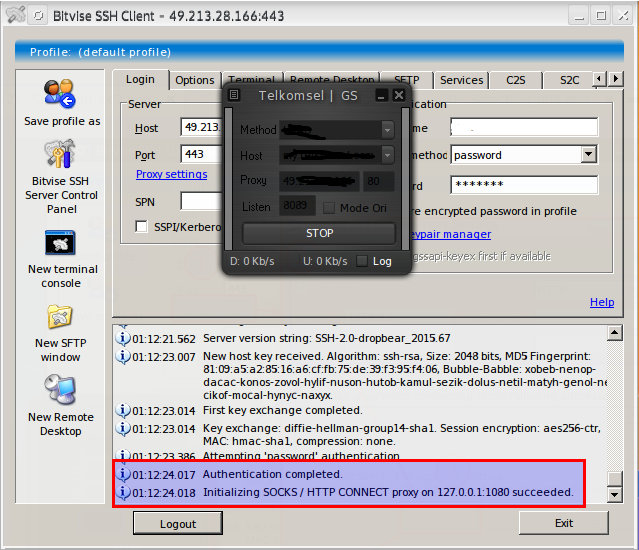This screenshot has width=639, height=550.
Task: Switch to the Options tab
Action: [x=194, y=80]
